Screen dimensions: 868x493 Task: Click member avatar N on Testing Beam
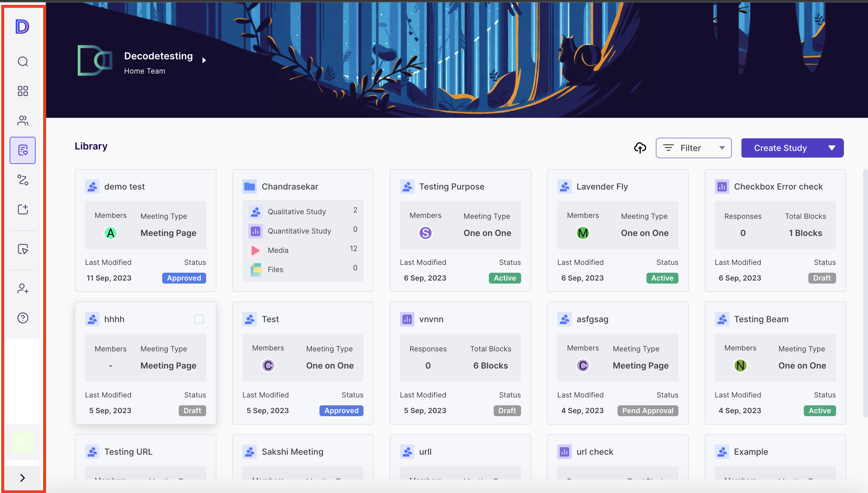click(x=740, y=366)
